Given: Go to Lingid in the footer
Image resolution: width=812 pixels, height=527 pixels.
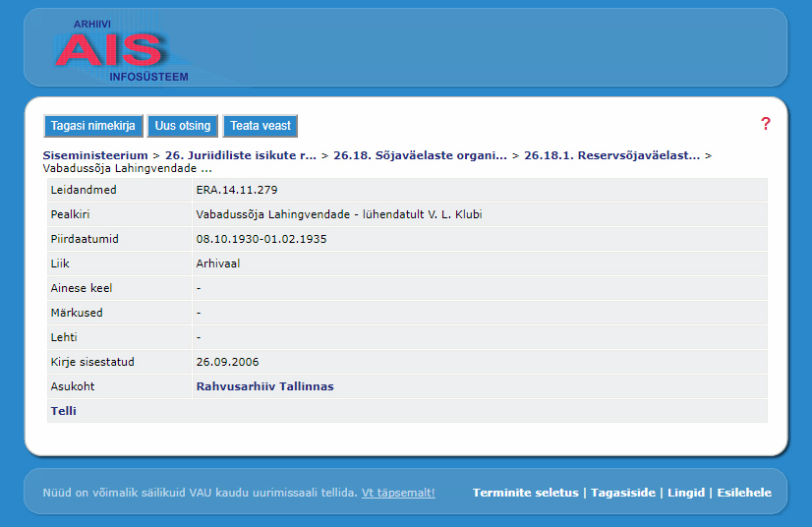Looking at the screenshot, I should coord(686,493).
